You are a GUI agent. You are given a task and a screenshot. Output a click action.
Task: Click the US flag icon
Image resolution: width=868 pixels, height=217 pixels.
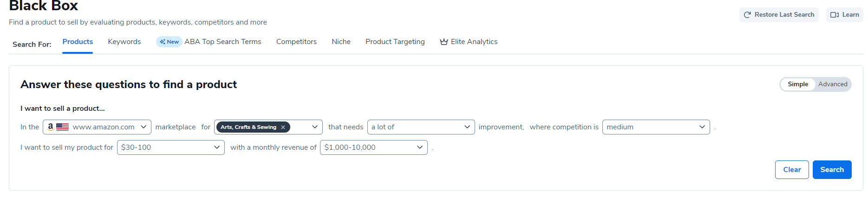pos(63,127)
